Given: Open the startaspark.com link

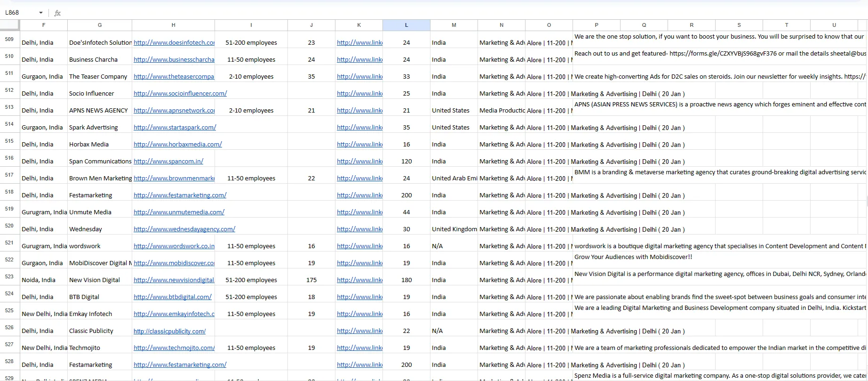Looking at the screenshot, I should click(175, 127).
